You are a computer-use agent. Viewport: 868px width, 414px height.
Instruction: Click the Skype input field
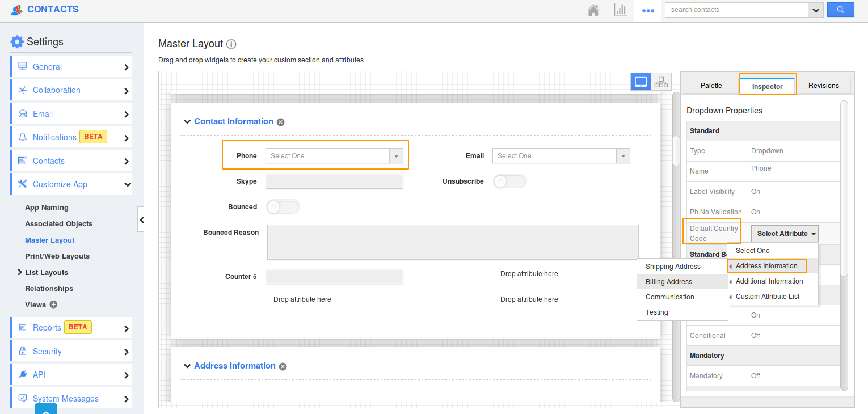click(334, 181)
